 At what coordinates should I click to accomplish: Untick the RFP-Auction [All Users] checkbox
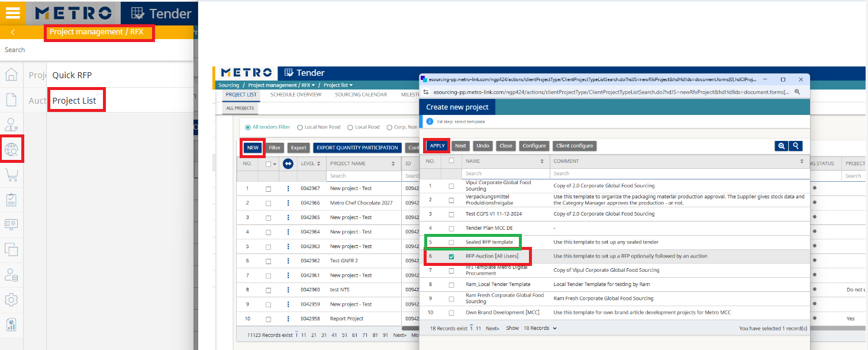(451, 256)
